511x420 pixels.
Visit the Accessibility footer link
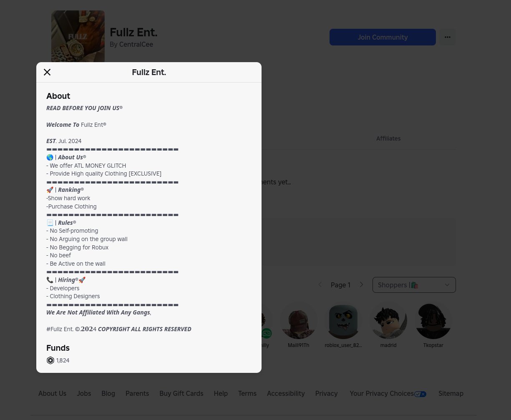(x=286, y=393)
